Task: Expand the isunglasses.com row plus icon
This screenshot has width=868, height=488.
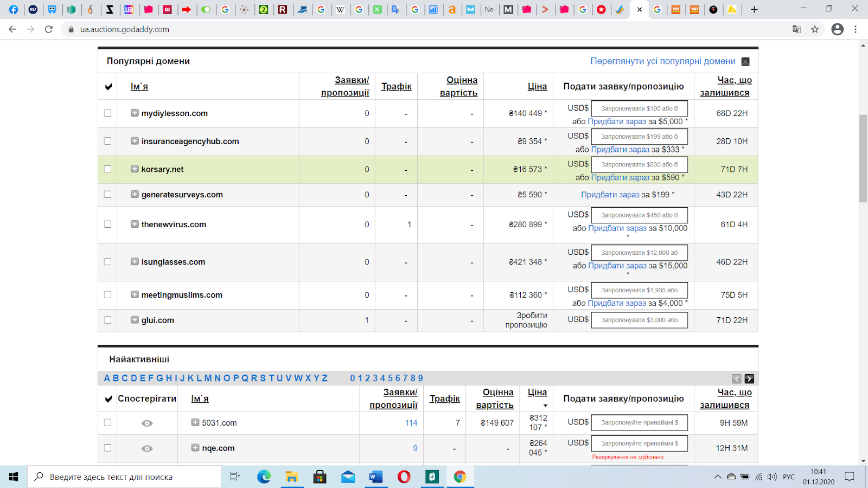Action: [135, 261]
